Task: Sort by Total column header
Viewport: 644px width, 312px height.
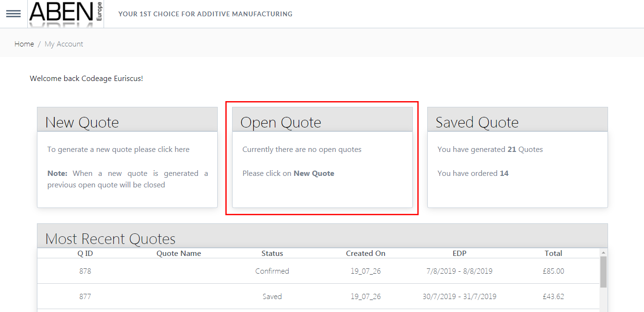Action: click(553, 254)
